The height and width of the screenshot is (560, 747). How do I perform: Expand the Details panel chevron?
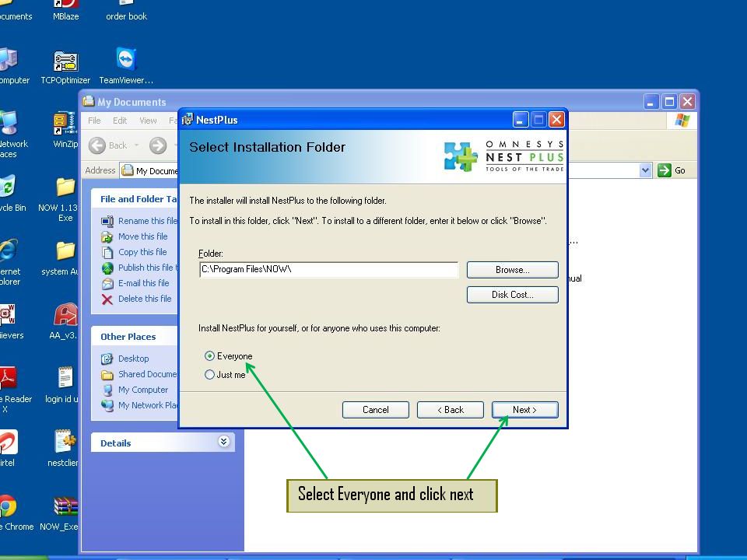[223, 442]
